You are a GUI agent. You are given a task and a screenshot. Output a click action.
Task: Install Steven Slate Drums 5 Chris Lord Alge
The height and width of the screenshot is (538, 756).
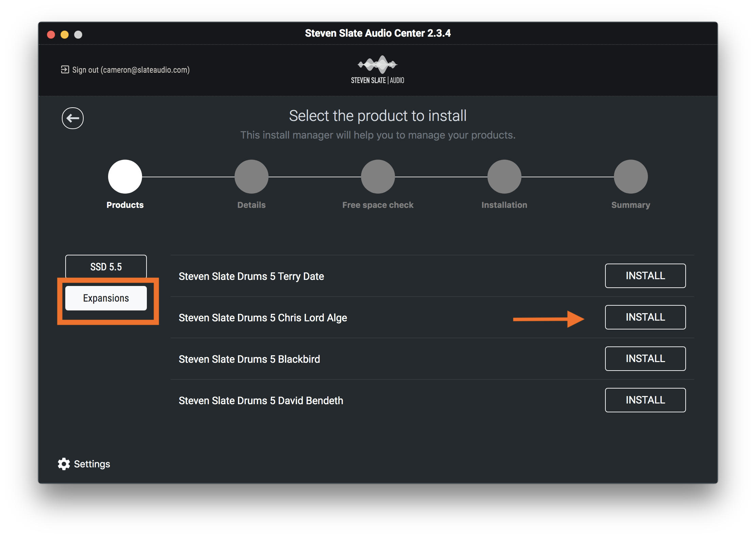645,317
